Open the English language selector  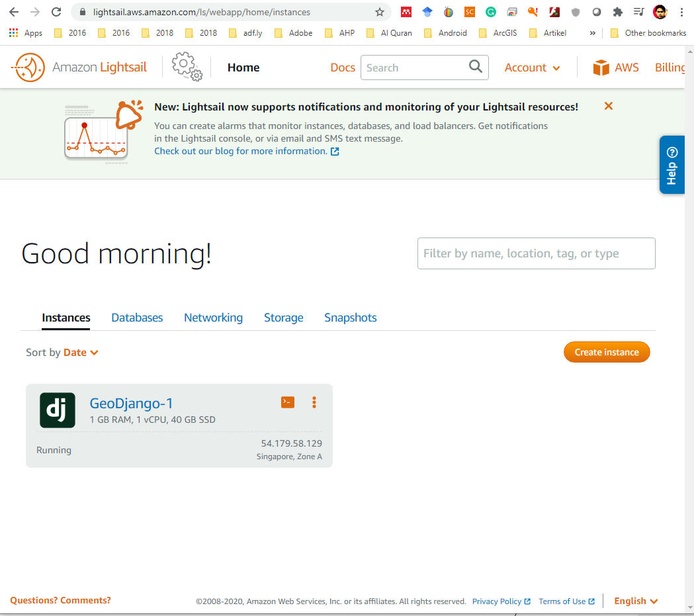[636, 601]
